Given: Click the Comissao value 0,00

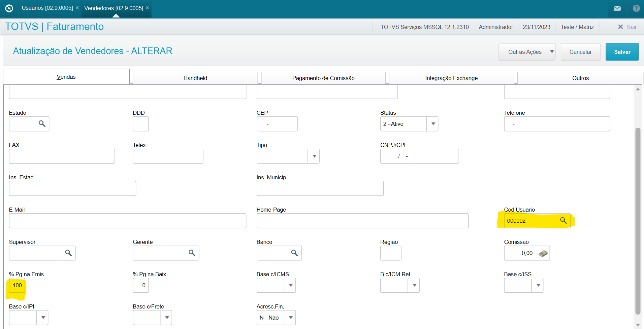Looking at the screenshot, I should coord(527,253).
